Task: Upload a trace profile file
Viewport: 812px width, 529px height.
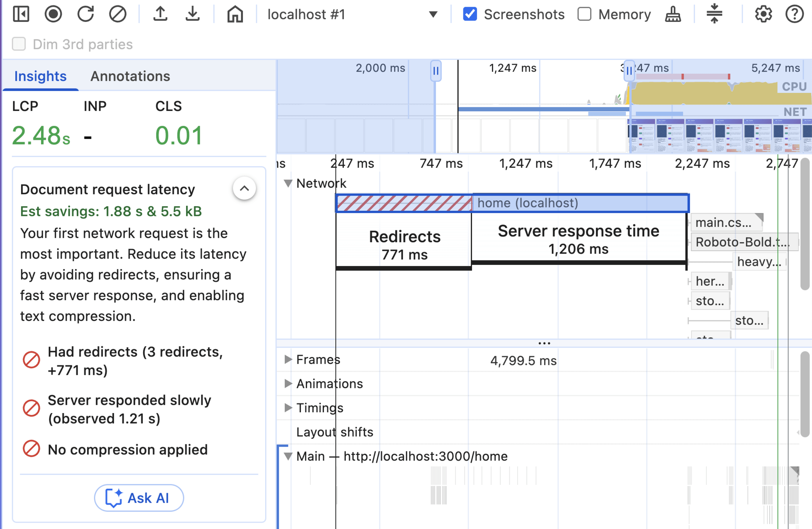Action: [x=160, y=14]
